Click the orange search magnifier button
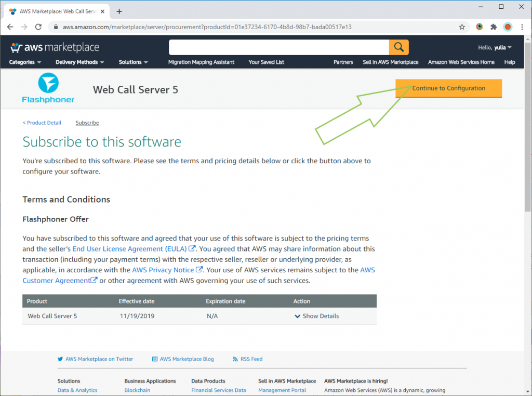Image resolution: width=532 pixels, height=396 pixels. coord(398,47)
